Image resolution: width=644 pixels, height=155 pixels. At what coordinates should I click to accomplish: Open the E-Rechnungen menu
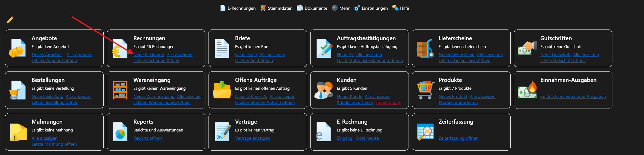click(x=238, y=8)
